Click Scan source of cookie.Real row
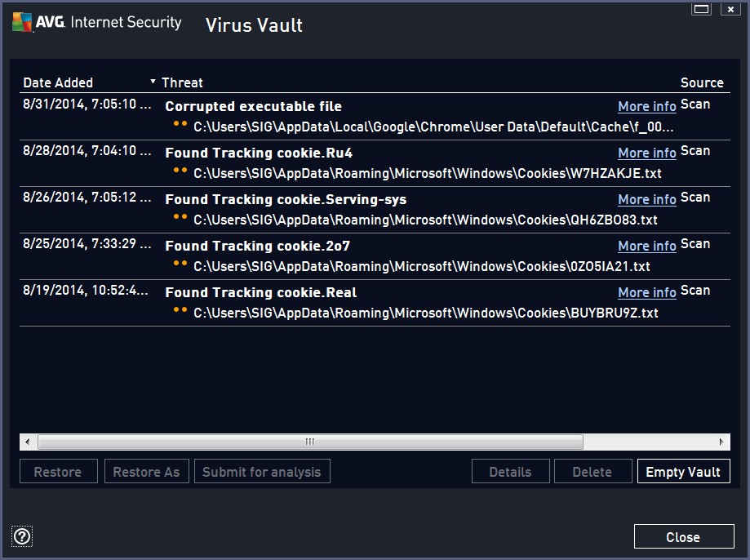The height and width of the screenshot is (560, 750). click(695, 290)
